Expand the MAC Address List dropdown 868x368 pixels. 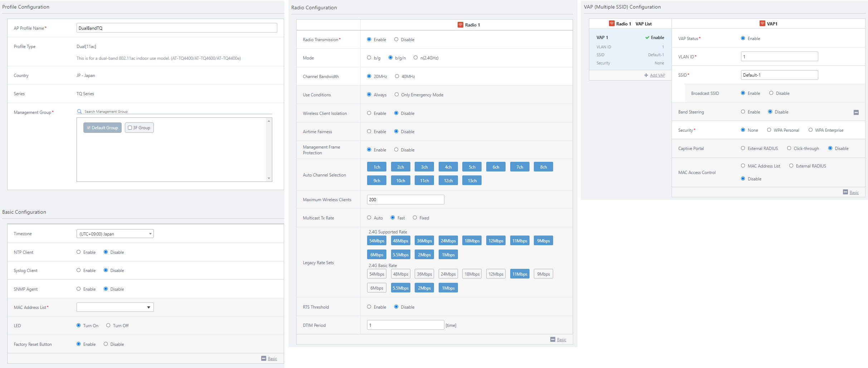(115, 307)
